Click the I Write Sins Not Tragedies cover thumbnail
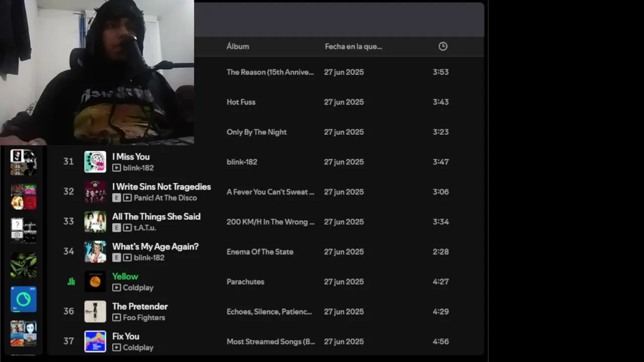Viewport: 644px width, 362px height. click(95, 192)
